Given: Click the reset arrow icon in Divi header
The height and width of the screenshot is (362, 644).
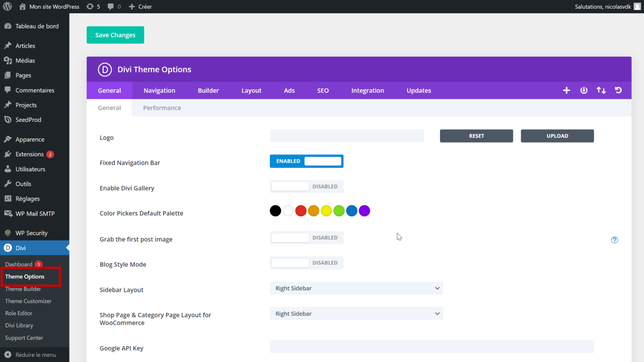Looking at the screenshot, I should click(x=618, y=90).
